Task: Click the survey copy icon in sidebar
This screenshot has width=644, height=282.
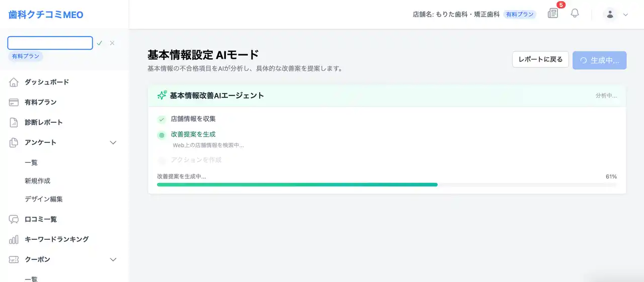Action: [x=14, y=143]
